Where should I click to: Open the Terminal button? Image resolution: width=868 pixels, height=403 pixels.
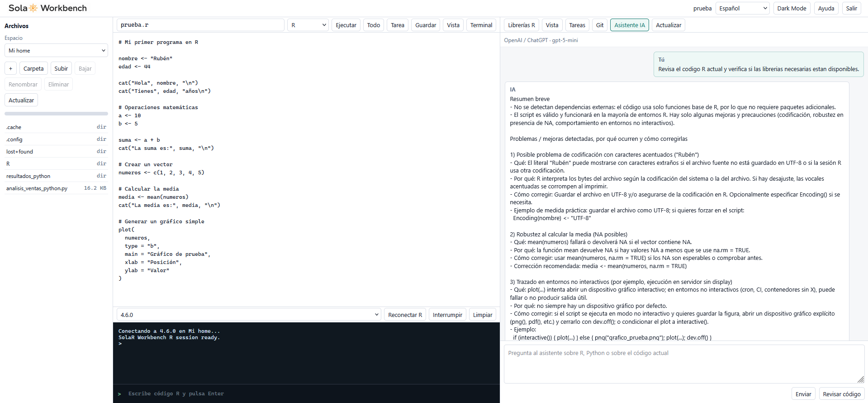(481, 25)
